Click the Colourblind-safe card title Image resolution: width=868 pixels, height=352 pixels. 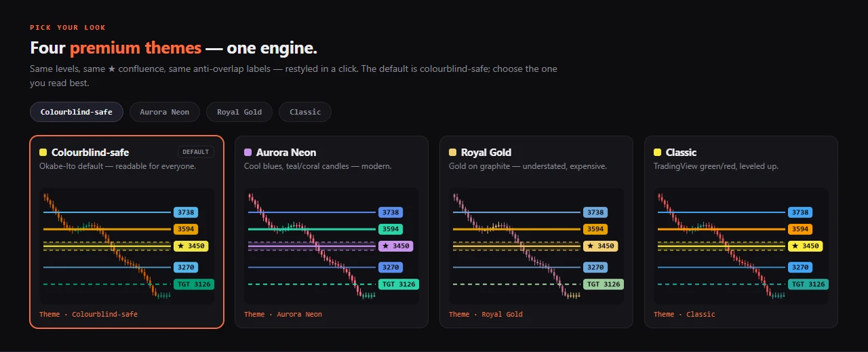click(x=90, y=153)
